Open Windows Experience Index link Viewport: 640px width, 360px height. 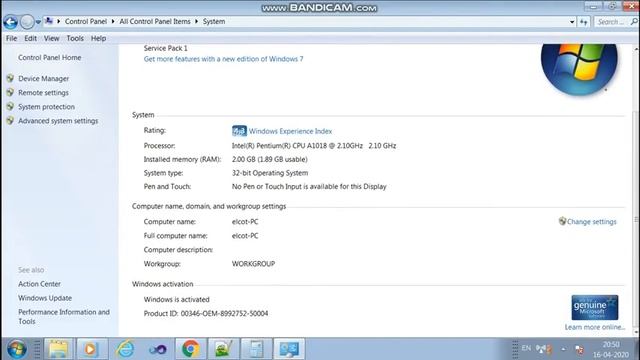point(290,131)
